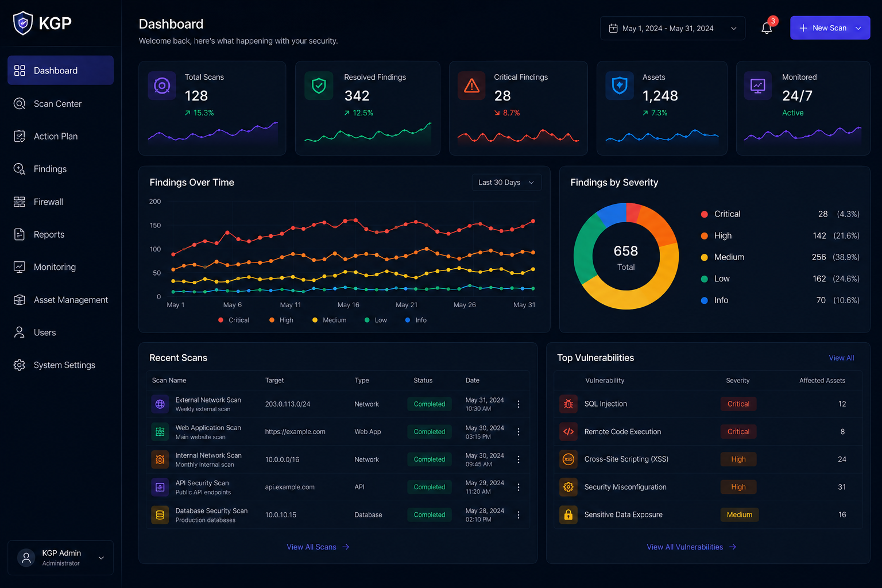Expand the New Scan dropdown arrow
This screenshot has height=588, width=882.
(x=858, y=28)
